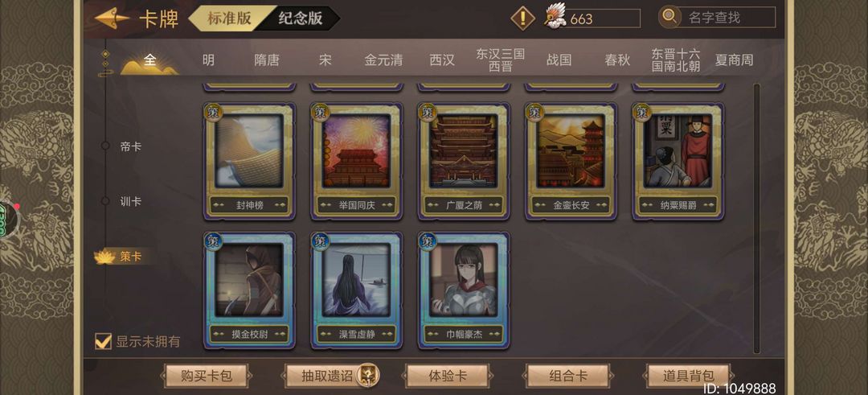This screenshot has width=868, height=395.
Task: Open the 封神榜 card
Action: (x=249, y=161)
